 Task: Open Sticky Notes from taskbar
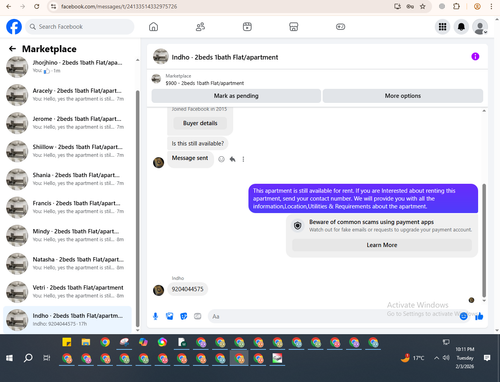(67, 342)
